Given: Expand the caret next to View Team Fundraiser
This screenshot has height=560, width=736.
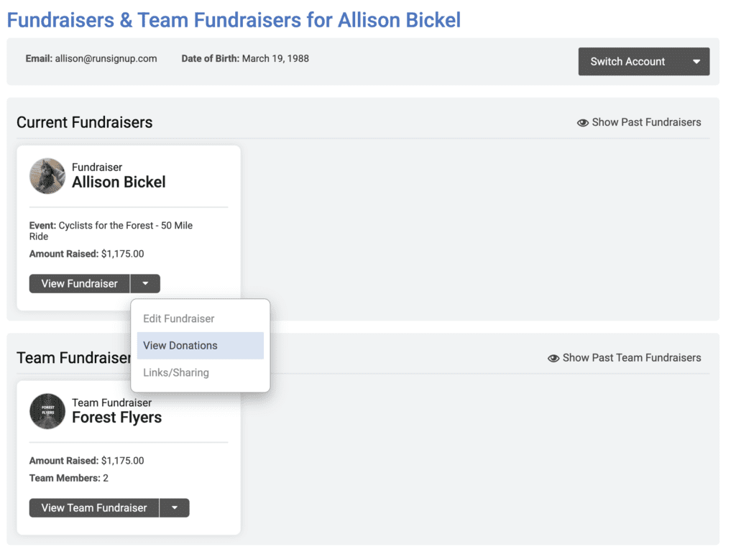Looking at the screenshot, I should click(175, 508).
